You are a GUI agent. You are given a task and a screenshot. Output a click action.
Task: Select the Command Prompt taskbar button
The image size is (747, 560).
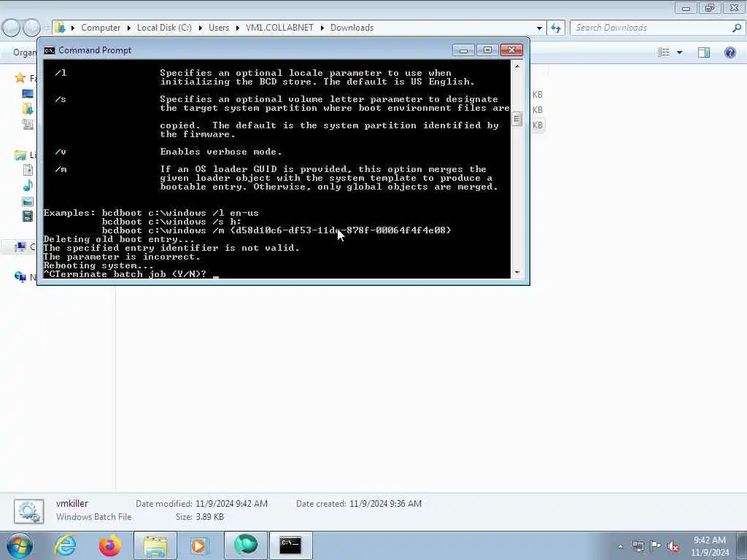point(290,545)
